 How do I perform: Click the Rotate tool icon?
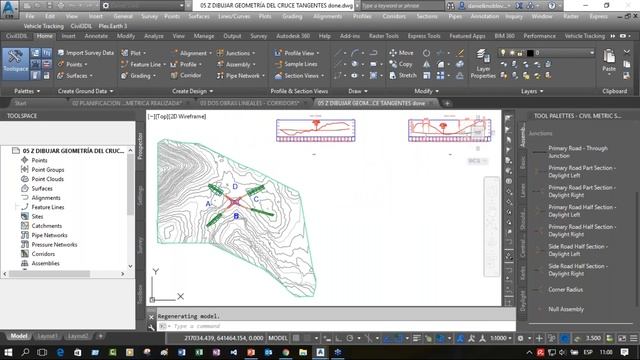426,53
